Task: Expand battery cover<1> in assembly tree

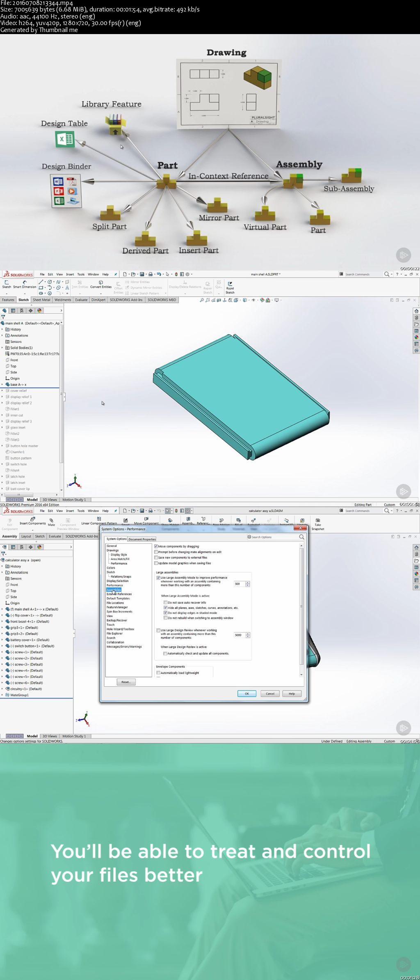Action: click(2, 640)
